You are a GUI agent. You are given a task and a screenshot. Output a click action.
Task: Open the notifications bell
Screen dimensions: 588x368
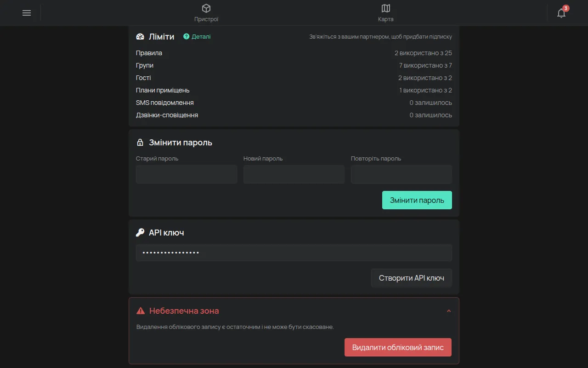[561, 13]
